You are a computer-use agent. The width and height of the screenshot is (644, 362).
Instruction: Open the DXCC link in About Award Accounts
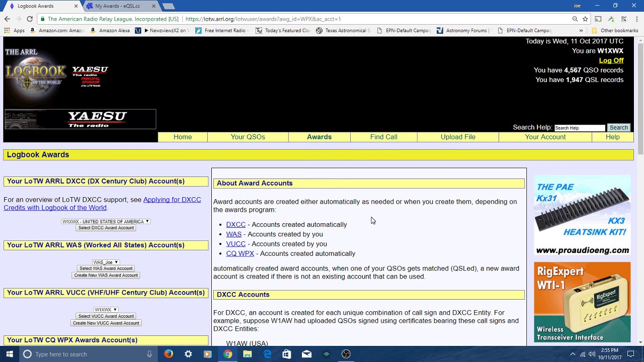click(235, 225)
